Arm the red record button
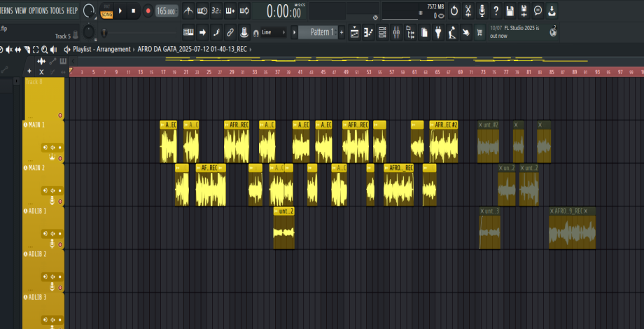 point(148,11)
